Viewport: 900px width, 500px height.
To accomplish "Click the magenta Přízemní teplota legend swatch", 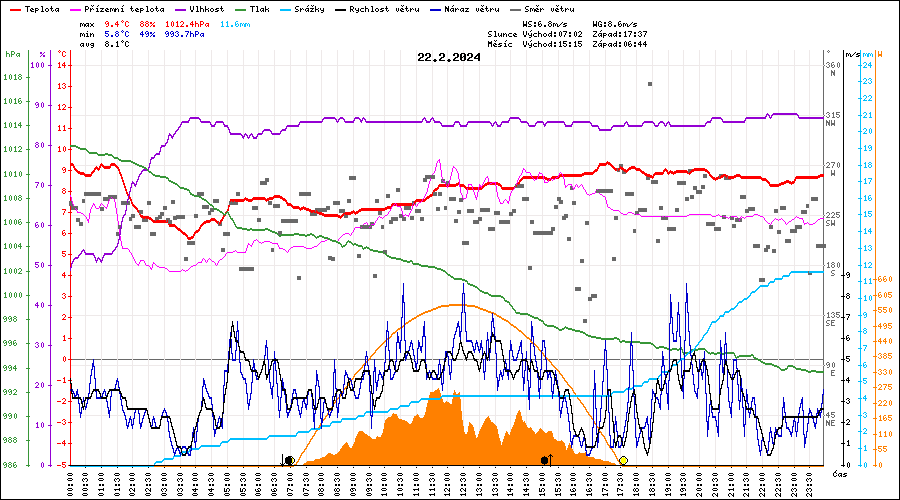I will tap(75, 10).
